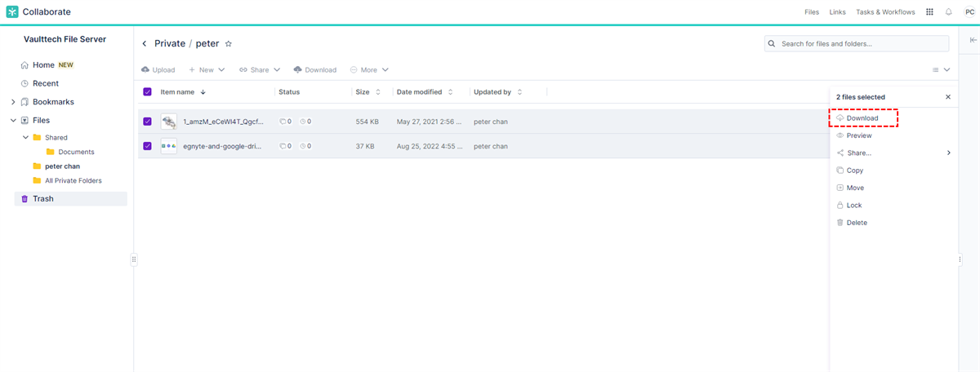Image resolution: width=980 pixels, height=372 pixels.
Task: Click thumbnail of egnyte-and-google-dri file
Action: [x=169, y=146]
